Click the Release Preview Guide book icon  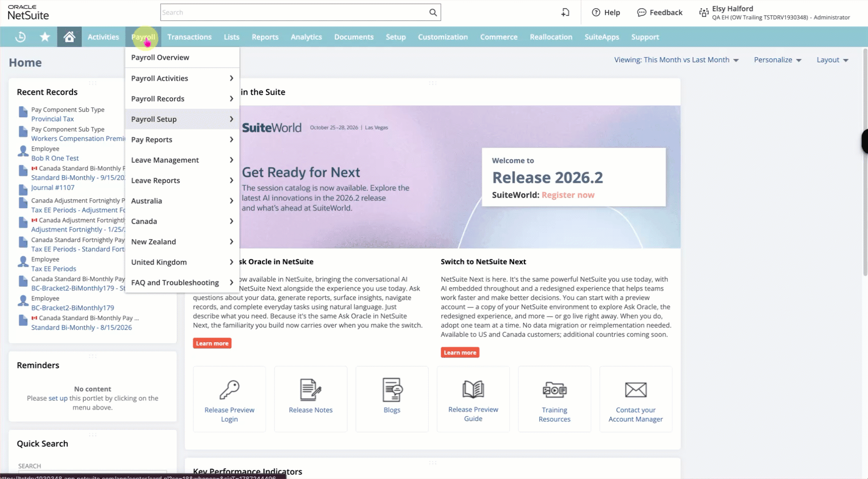point(473,389)
